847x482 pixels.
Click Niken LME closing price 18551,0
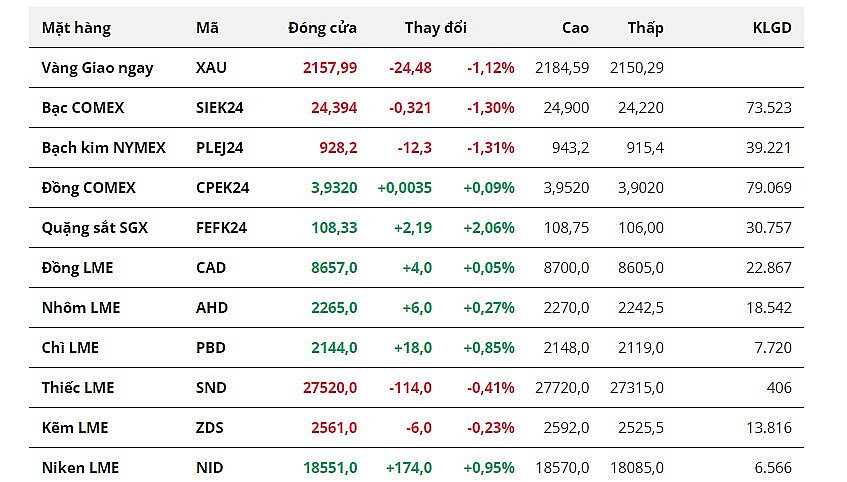(x=329, y=468)
